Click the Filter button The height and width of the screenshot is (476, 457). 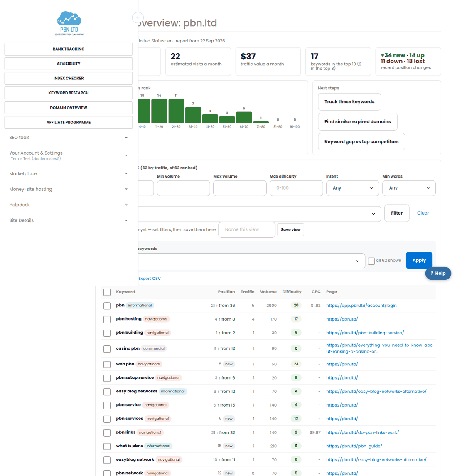tap(397, 213)
